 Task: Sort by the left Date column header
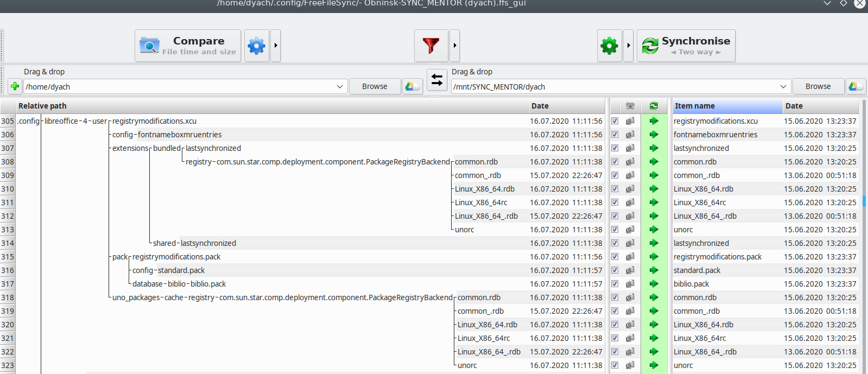[566, 106]
